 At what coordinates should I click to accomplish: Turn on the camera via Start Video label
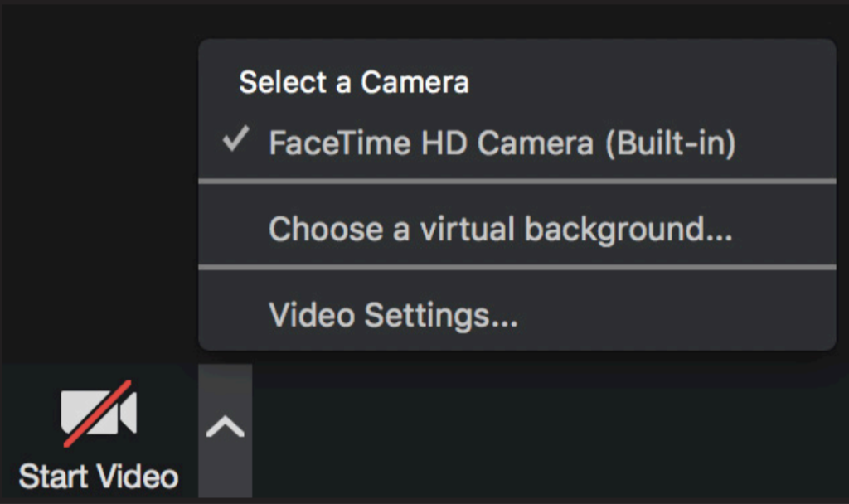(x=99, y=477)
